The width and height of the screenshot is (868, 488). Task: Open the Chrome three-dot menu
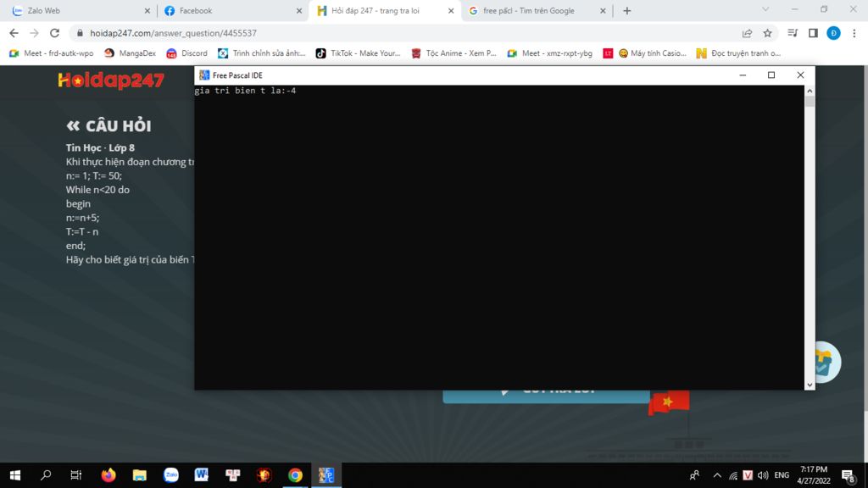[854, 33]
